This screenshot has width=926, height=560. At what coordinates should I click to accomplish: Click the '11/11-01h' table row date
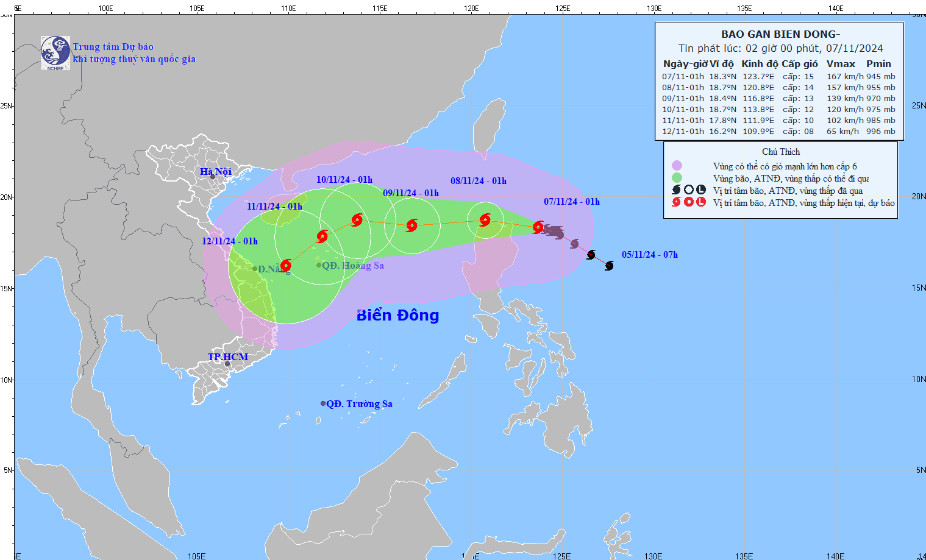(x=683, y=121)
